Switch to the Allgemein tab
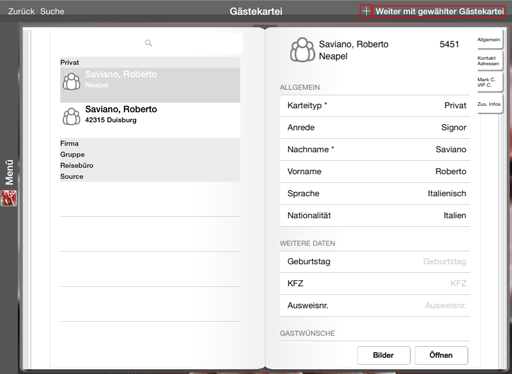Image resolution: width=512 pixels, height=374 pixels. point(489,40)
